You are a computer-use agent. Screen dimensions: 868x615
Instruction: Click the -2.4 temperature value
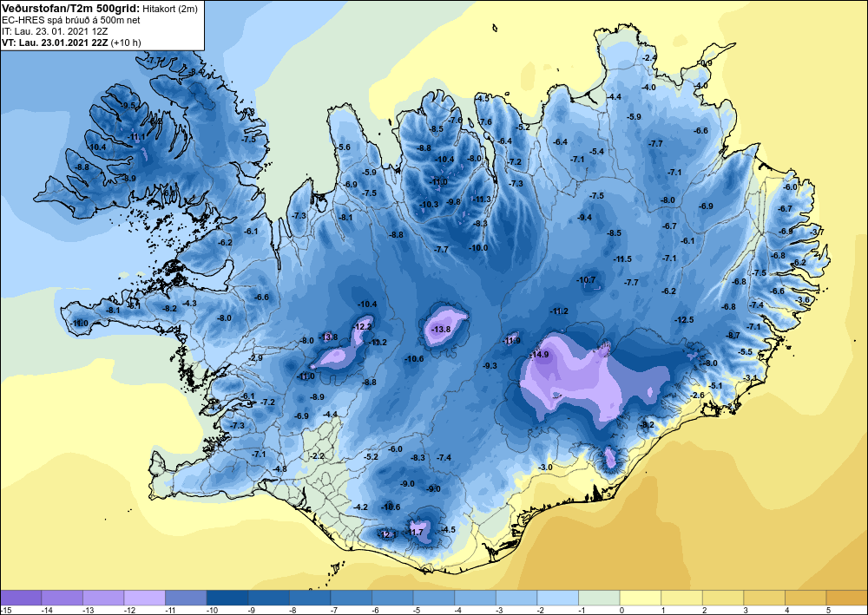pos(649,57)
